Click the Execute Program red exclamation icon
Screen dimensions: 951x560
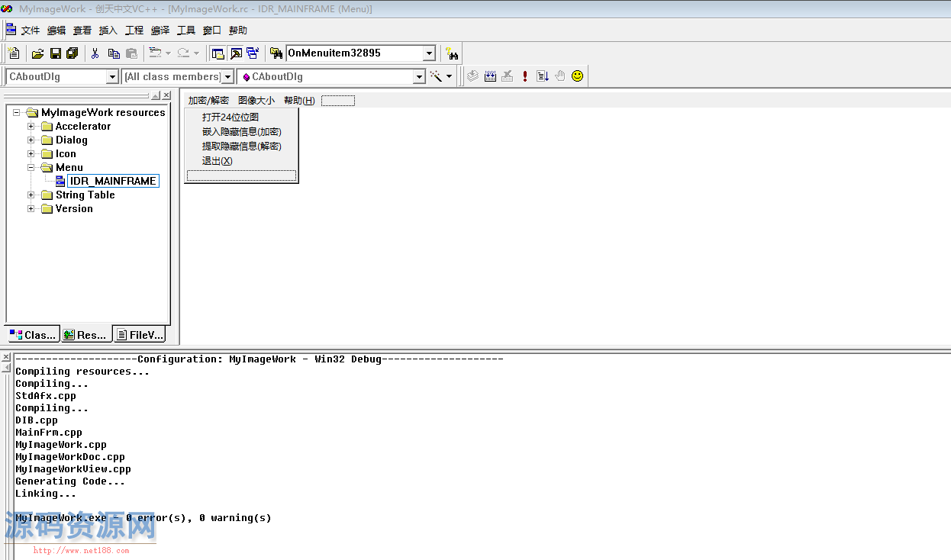click(x=525, y=76)
